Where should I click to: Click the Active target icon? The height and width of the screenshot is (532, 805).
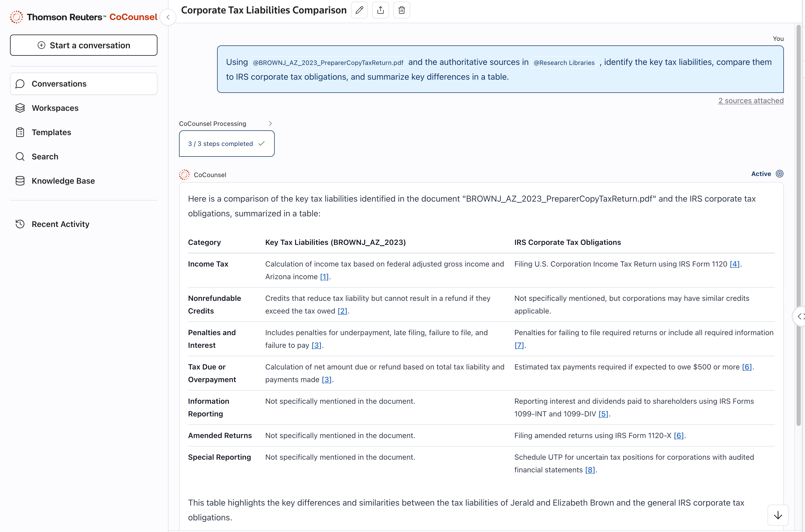pyautogui.click(x=780, y=174)
